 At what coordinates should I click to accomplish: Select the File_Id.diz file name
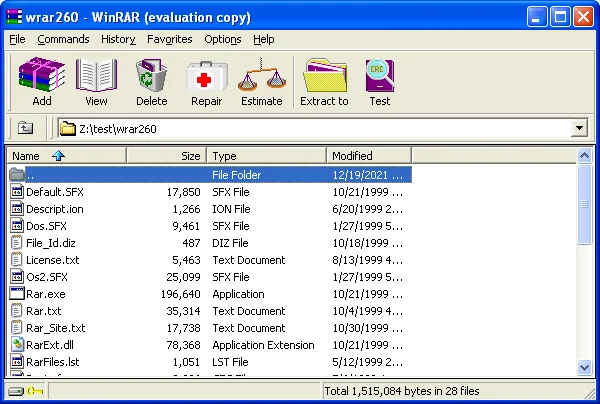pos(51,243)
